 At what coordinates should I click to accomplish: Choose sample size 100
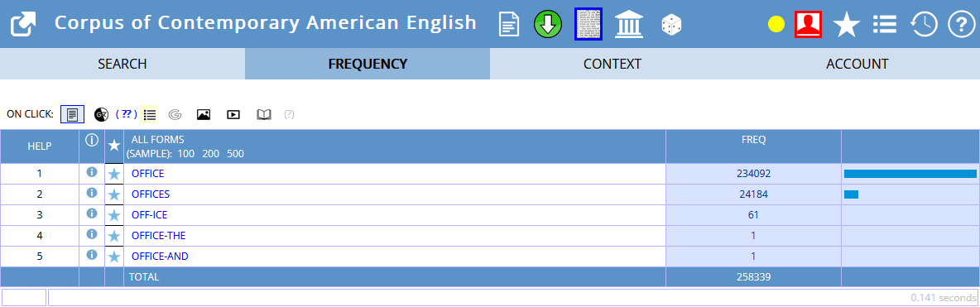[x=186, y=154]
